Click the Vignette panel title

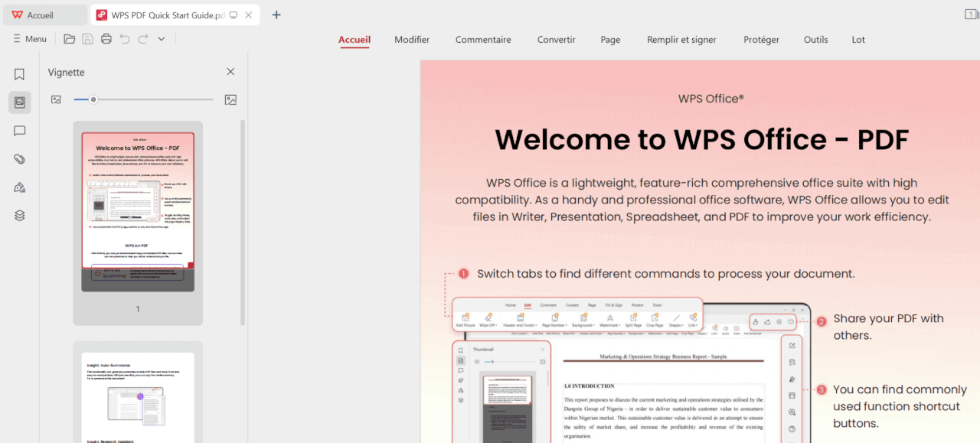coord(67,72)
